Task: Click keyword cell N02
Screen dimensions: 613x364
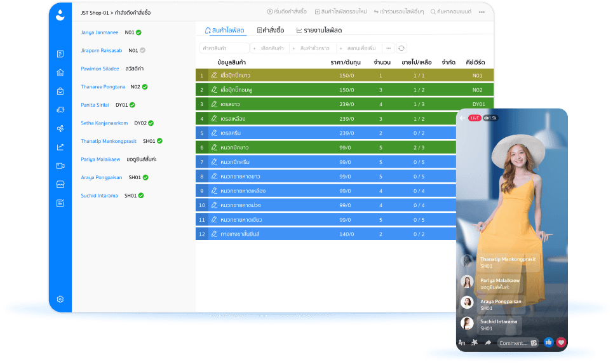Action: (477, 90)
